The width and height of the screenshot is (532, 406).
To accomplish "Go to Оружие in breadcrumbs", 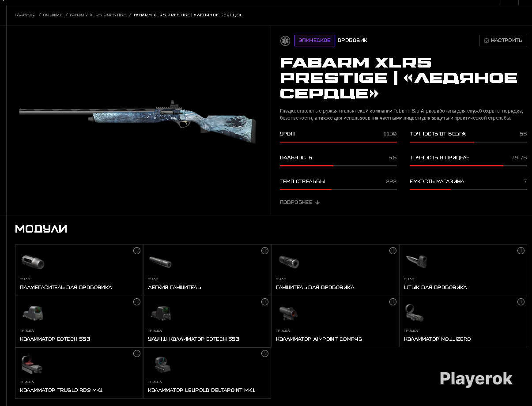I will tap(53, 15).
